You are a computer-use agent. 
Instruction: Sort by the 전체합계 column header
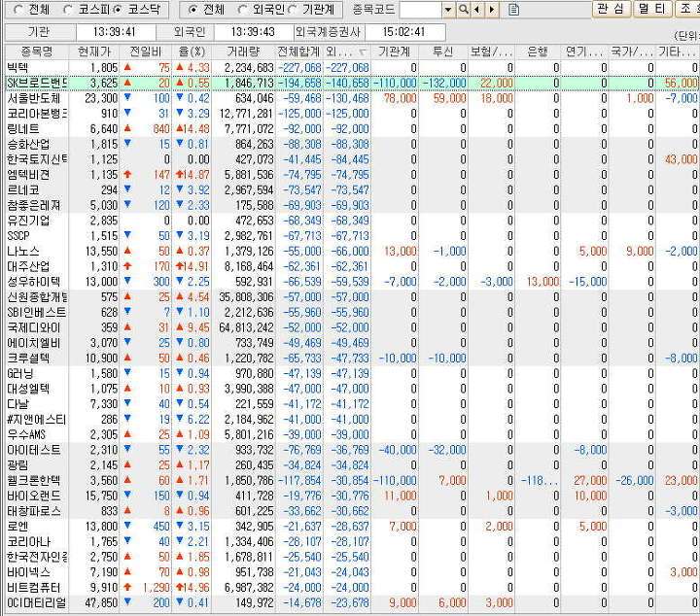click(x=298, y=51)
